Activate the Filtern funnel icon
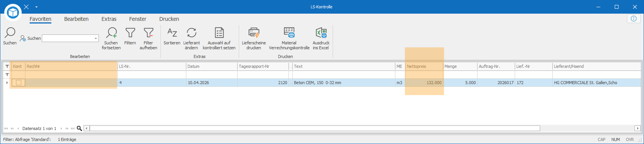644x144 pixels. coord(130,33)
